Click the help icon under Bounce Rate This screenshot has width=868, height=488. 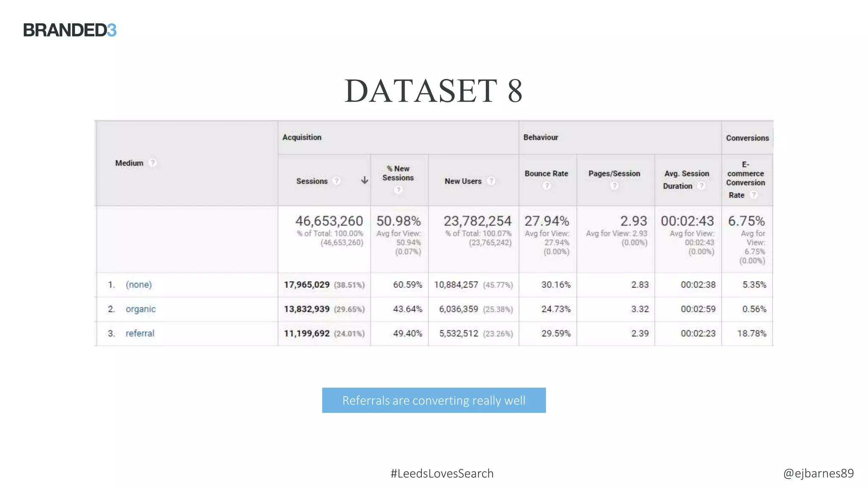[x=547, y=186]
